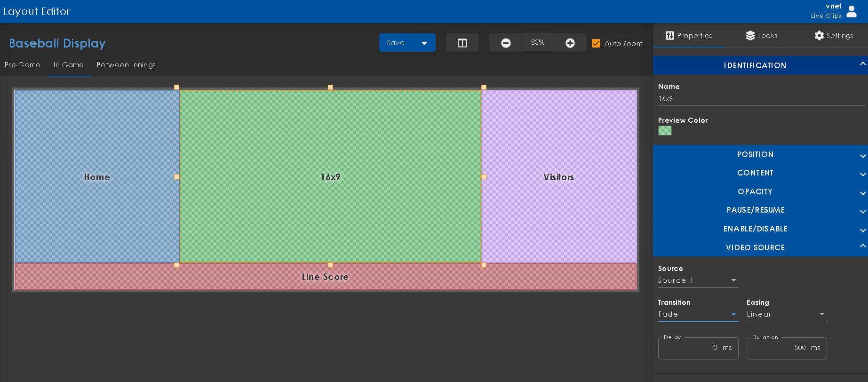Click the top-right corner handle of 16x9
Image resolution: width=868 pixels, height=382 pixels.
(484, 88)
